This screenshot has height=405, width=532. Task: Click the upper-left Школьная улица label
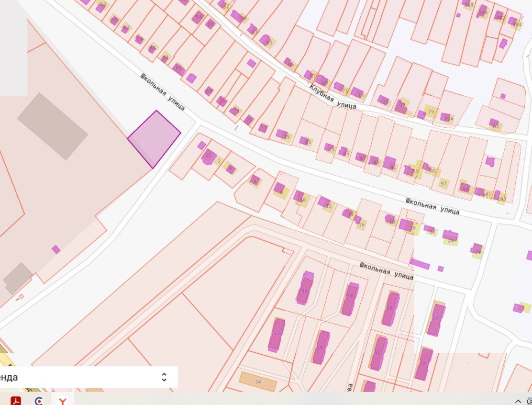pyautogui.click(x=163, y=92)
